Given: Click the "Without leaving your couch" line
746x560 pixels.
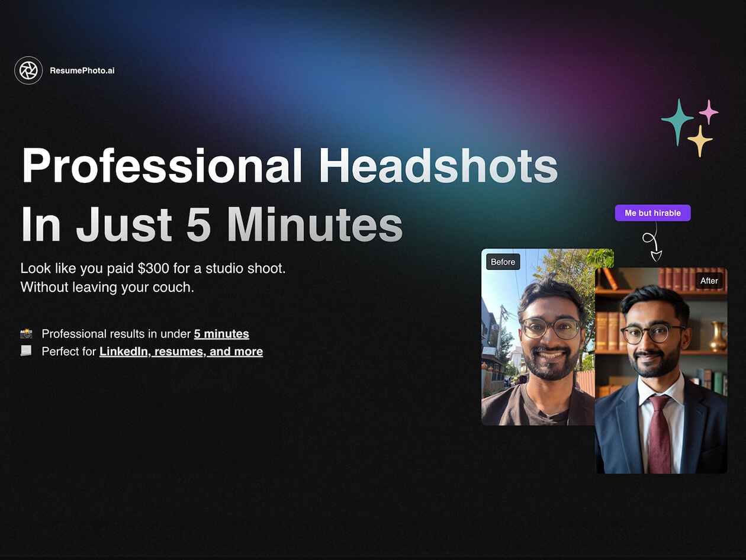Looking at the screenshot, I should [107, 287].
